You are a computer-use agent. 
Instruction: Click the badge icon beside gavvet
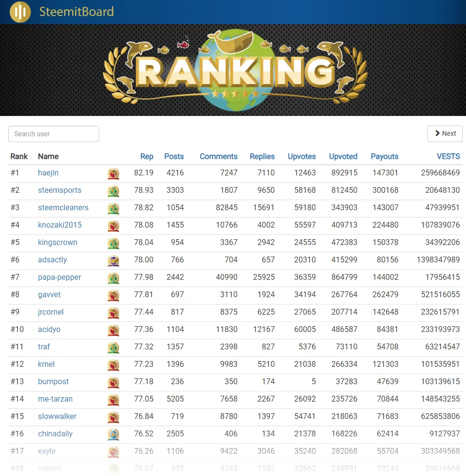(x=114, y=295)
